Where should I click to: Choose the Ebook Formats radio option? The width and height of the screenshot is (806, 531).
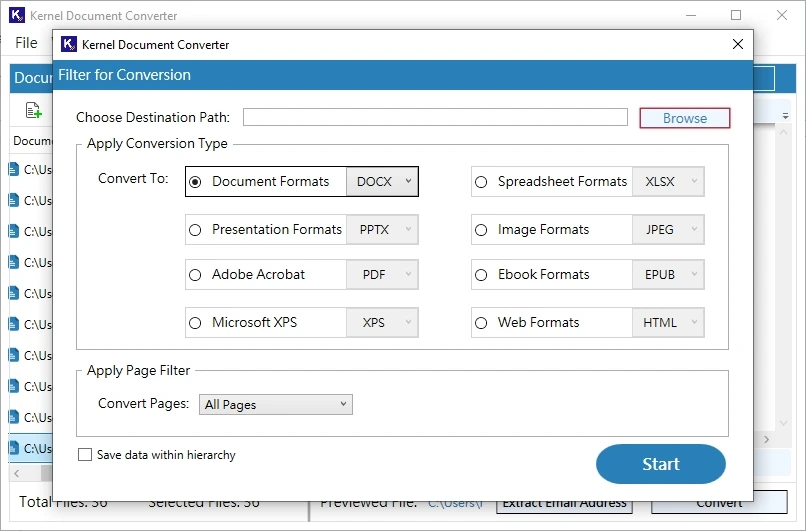tap(481, 275)
